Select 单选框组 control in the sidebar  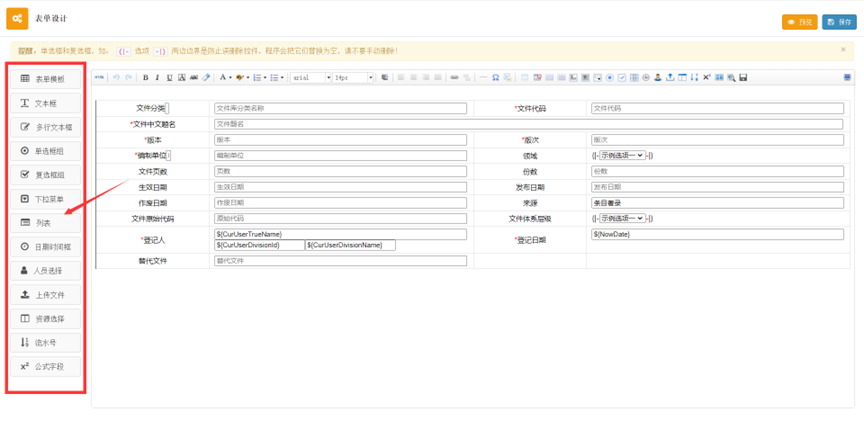[45, 151]
